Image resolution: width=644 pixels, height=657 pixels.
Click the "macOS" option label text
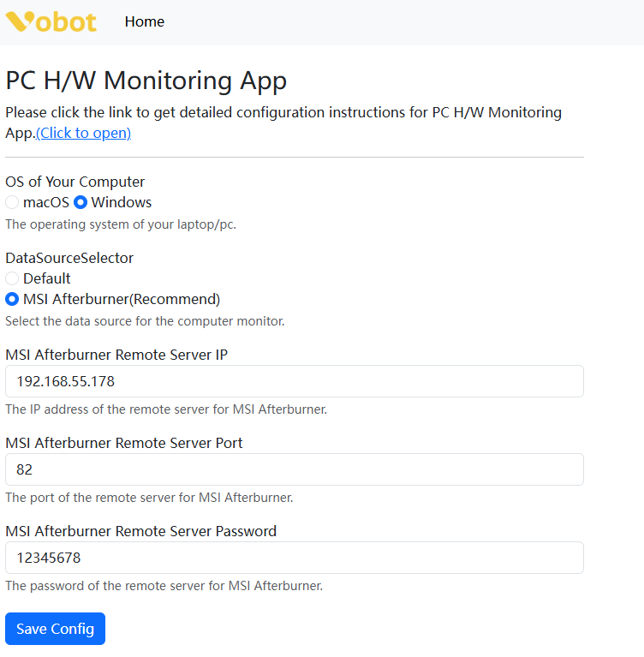coord(46,203)
